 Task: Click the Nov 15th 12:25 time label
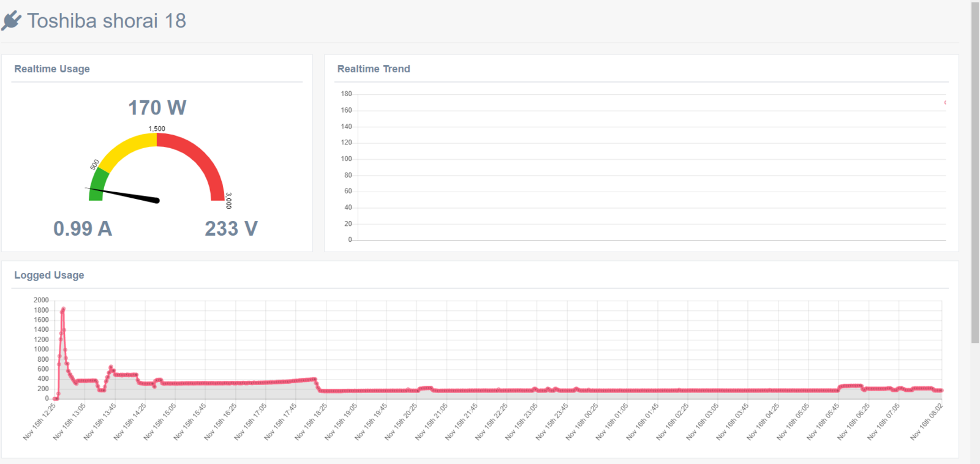[x=40, y=422]
